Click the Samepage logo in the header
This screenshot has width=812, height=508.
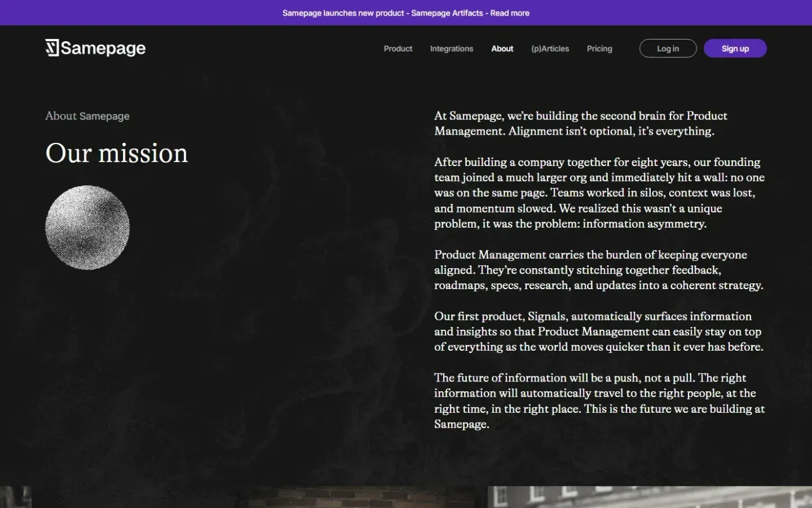[96, 48]
